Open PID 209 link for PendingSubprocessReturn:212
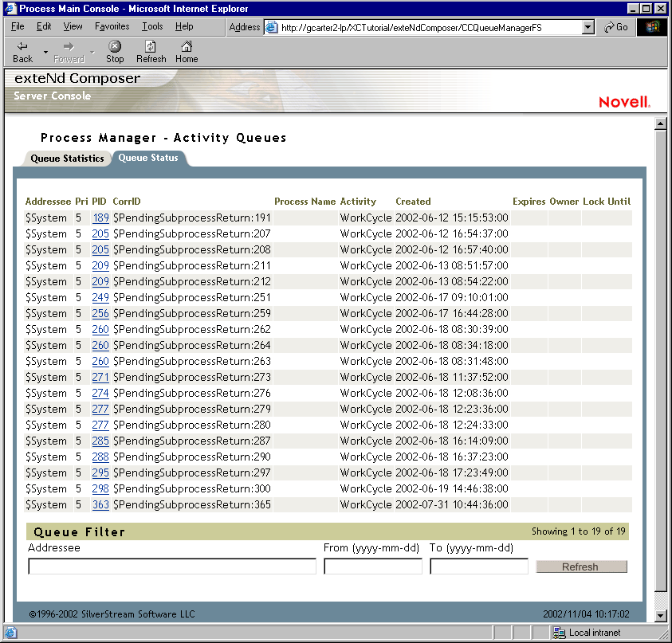This screenshot has height=643, width=672. point(100,281)
